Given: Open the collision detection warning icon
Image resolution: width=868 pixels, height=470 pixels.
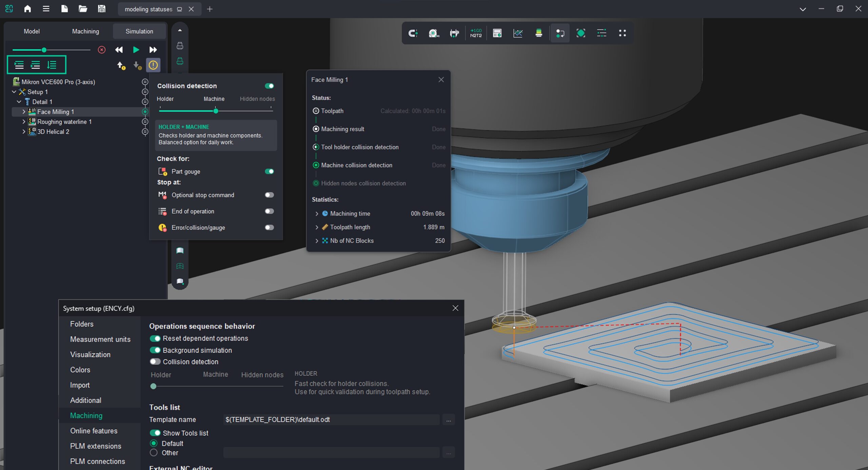Looking at the screenshot, I should pyautogui.click(x=153, y=65).
